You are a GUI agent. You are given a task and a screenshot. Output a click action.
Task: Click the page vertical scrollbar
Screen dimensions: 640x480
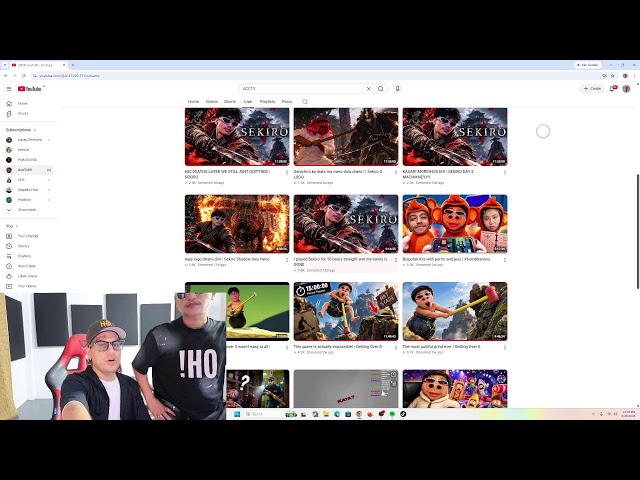click(638, 231)
